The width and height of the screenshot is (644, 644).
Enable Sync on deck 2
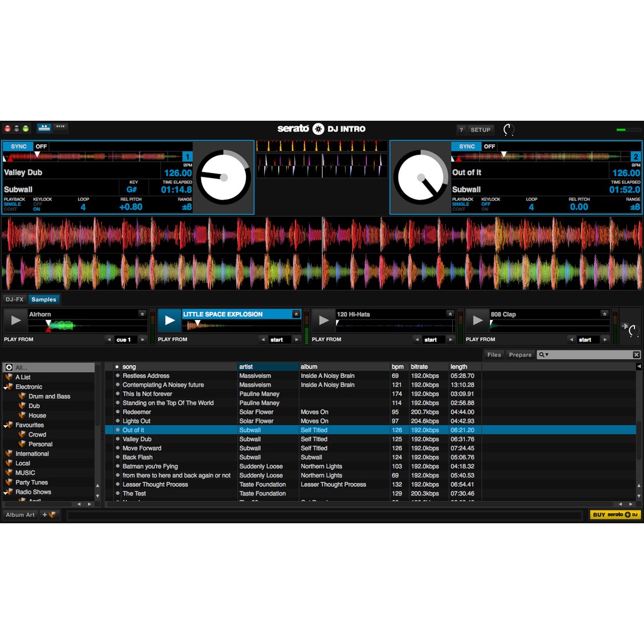coord(467,147)
